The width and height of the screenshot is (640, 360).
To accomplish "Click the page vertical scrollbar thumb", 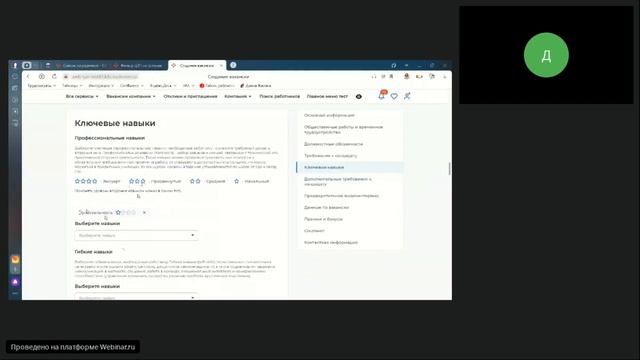I will point(449,169).
